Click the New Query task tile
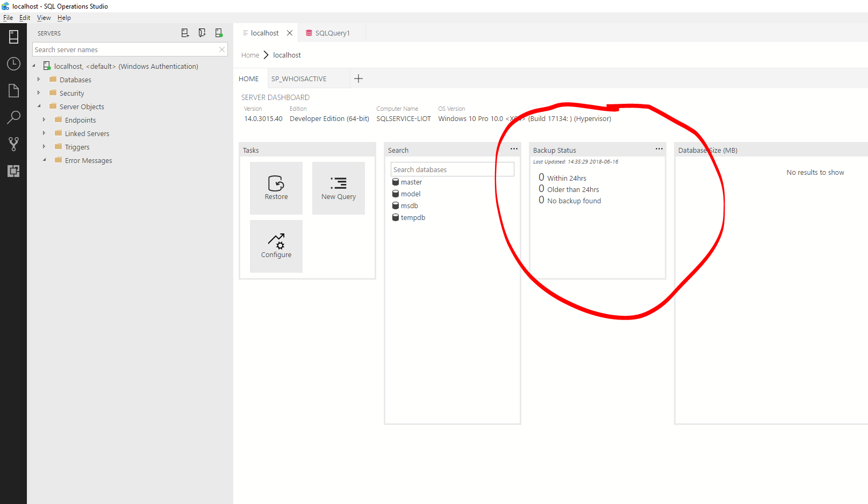 pyautogui.click(x=339, y=188)
